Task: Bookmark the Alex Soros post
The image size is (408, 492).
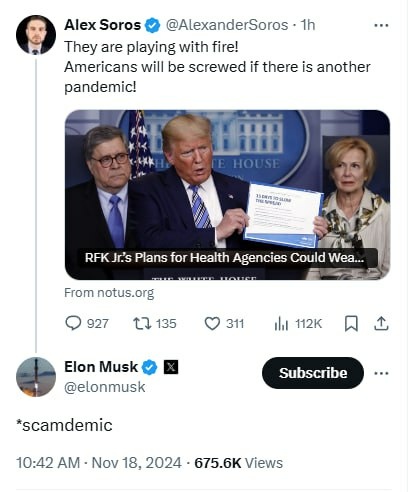Action: point(351,323)
